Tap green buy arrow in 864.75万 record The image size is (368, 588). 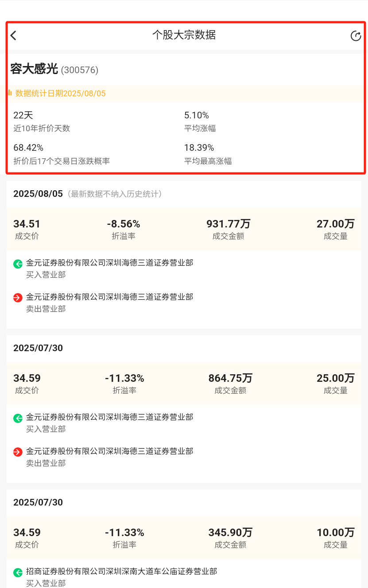(x=18, y=418)
